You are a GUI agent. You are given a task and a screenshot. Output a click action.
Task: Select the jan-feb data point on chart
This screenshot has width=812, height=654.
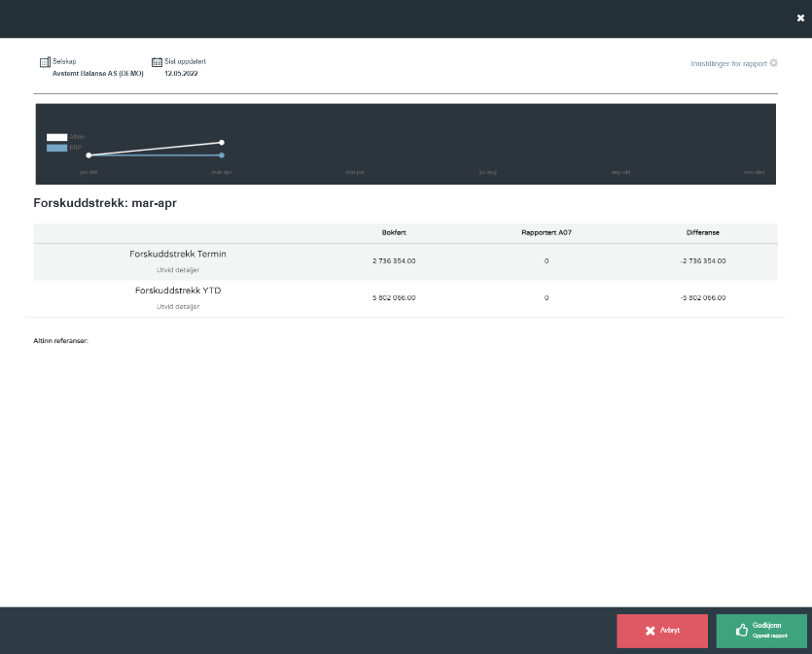88,155
